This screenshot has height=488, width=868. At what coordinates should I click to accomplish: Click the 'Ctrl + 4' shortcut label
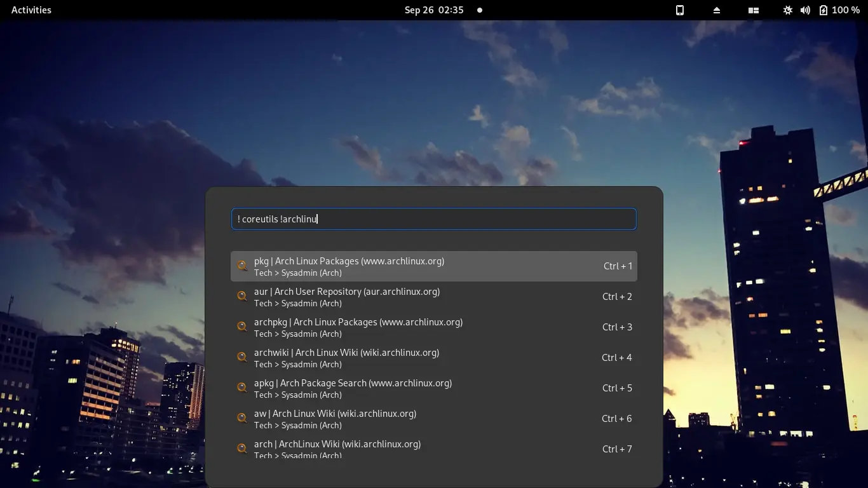[617, 358]
